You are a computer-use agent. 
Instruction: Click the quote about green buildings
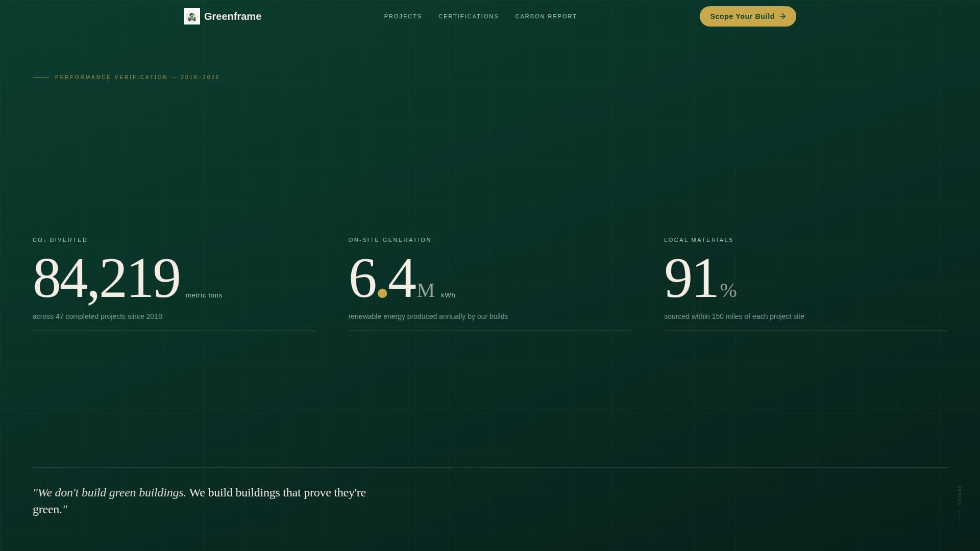click(199, 500)
